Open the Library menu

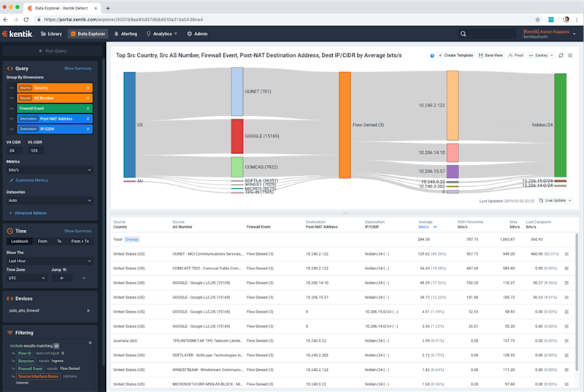51,34
